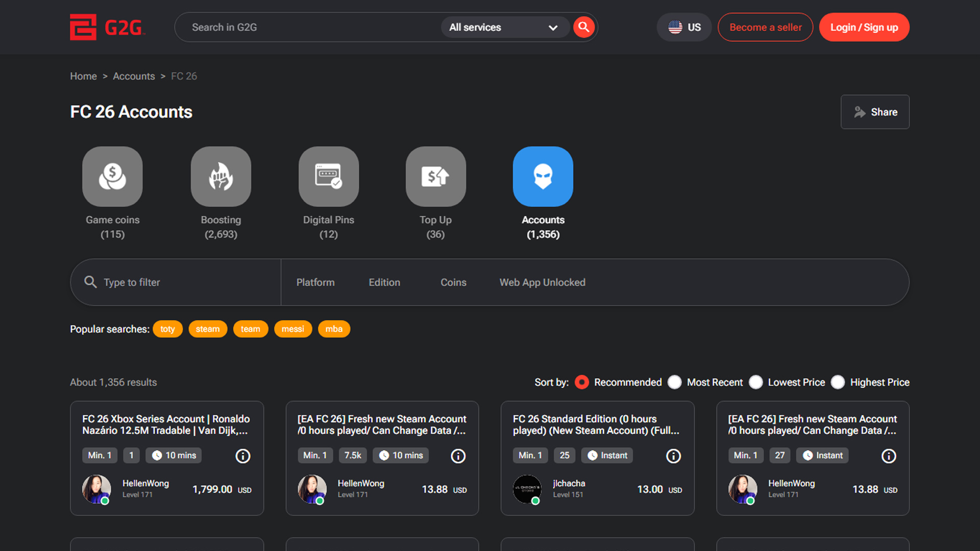Image resolution: width=980 pixels, height=551 pixels.
Task: Open the Digital Pins category icon
Action: (x=328, y=177)
